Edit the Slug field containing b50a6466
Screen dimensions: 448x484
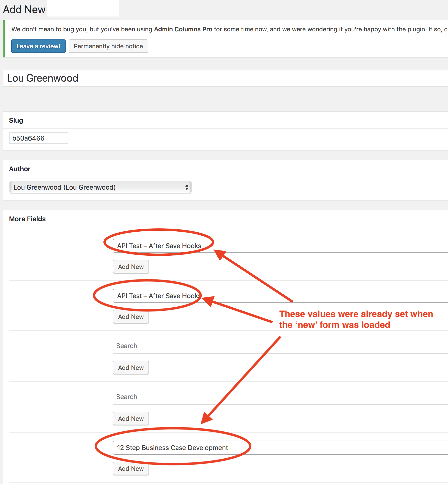tap(38, 138)
